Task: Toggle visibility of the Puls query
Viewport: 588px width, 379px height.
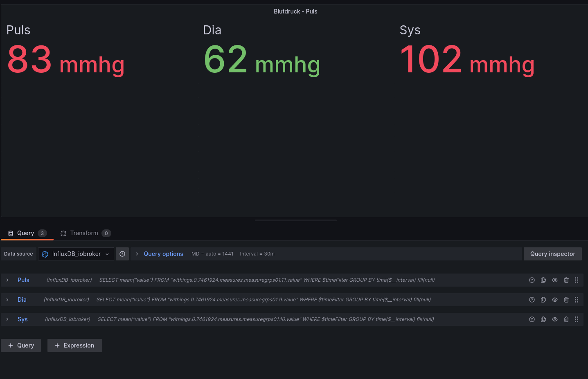Action: coord(555,280)
